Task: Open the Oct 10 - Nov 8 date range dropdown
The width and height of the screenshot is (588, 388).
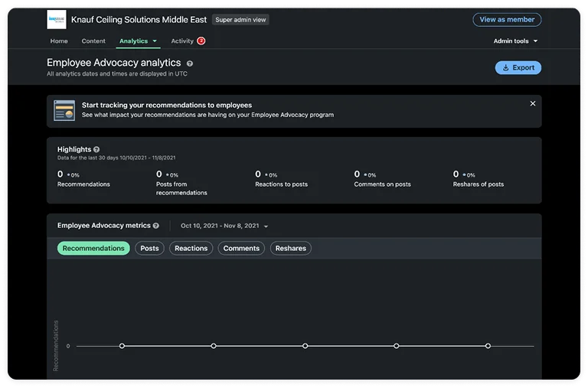Action: pyautogui.click(x=224, y=226)
